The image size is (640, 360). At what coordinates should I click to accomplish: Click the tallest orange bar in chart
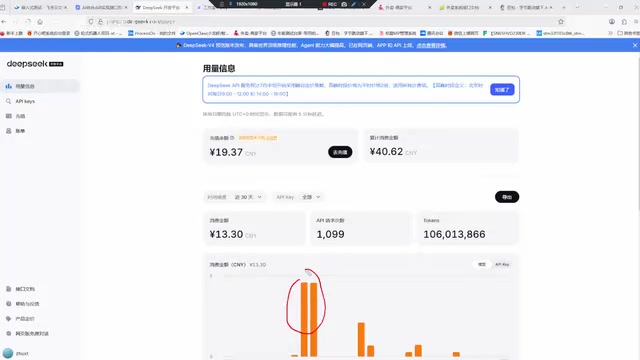(x=304, y=320)
